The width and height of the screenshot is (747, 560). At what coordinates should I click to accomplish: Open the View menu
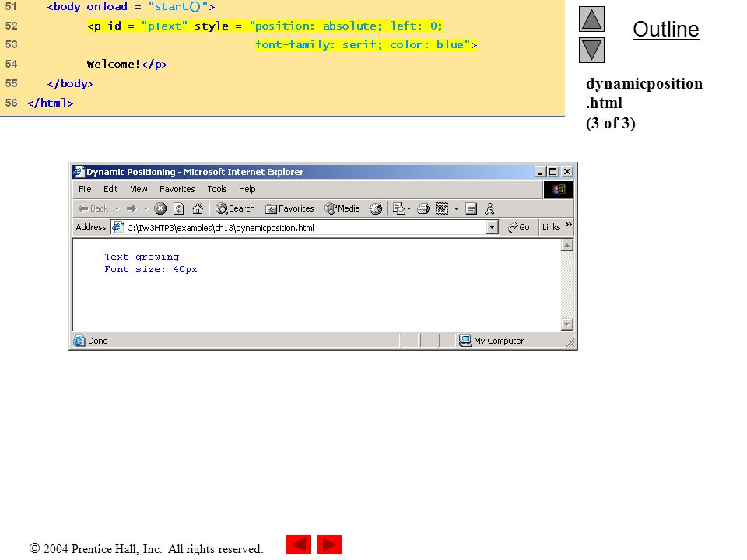click(139, 189)
